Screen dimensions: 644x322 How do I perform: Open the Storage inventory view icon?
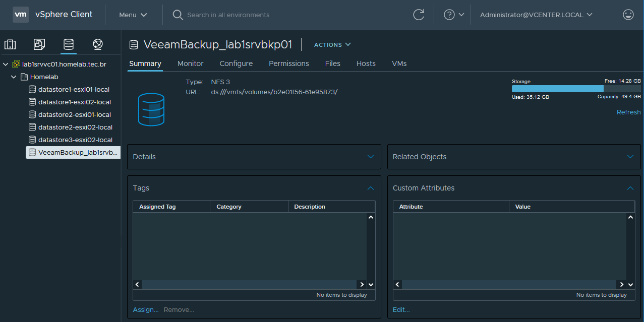(x=69, y=44)
